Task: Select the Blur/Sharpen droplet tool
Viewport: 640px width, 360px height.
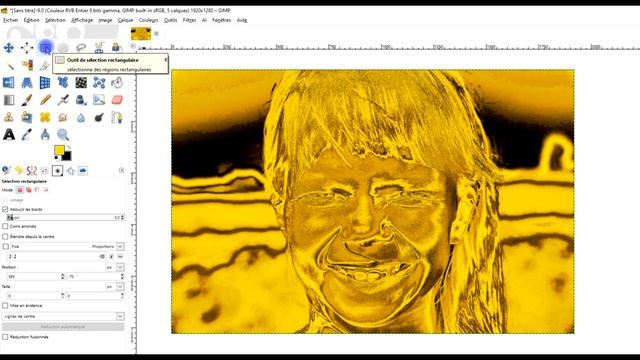Action: click(81, 118)
